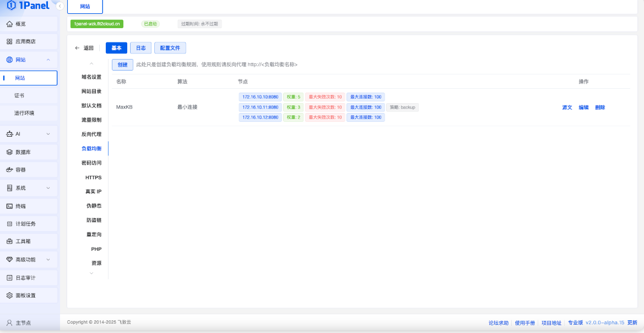Click the 数据库 stack icon
The height and width of the screenshot is (333, 644).
tap(9, 152)
